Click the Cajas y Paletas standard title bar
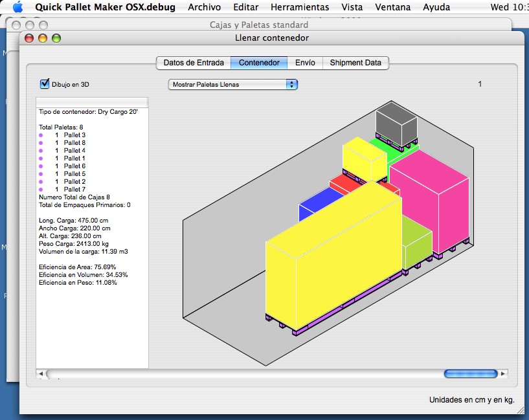The image size is (529, 420). (259, 25)
